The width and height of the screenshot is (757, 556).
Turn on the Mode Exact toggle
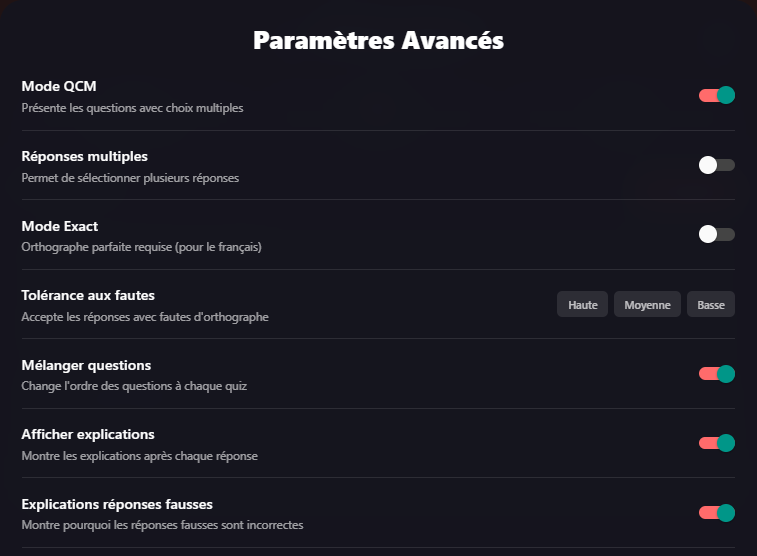point(717,234)
